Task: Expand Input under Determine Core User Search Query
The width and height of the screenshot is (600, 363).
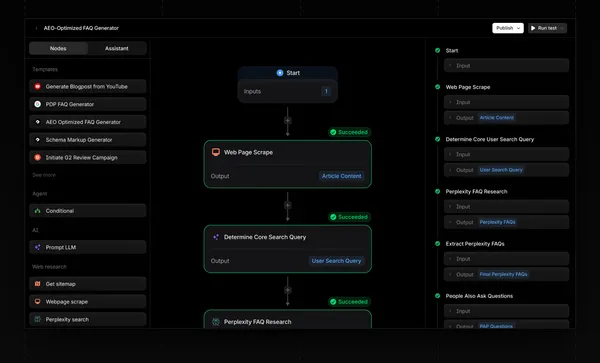Action: [506, 154]
